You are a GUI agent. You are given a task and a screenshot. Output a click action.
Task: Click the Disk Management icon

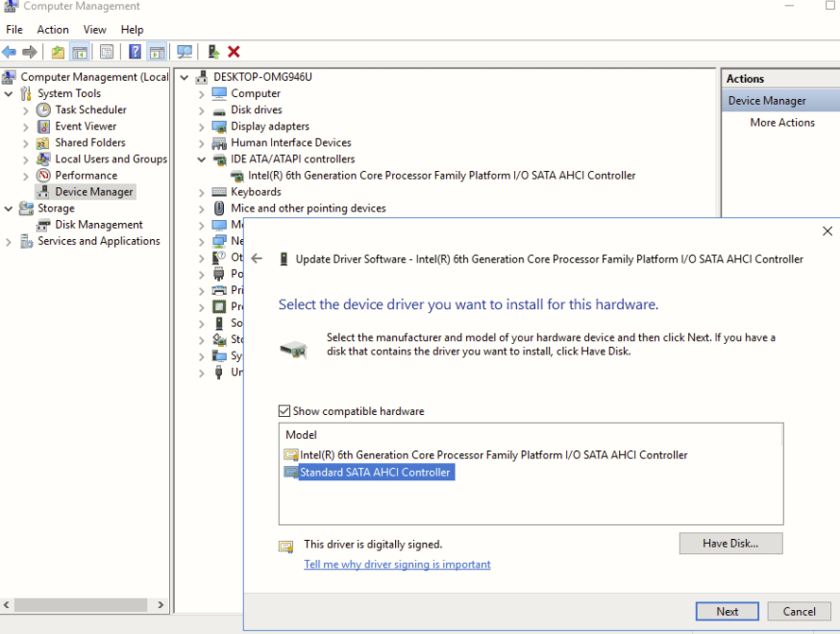43,225
